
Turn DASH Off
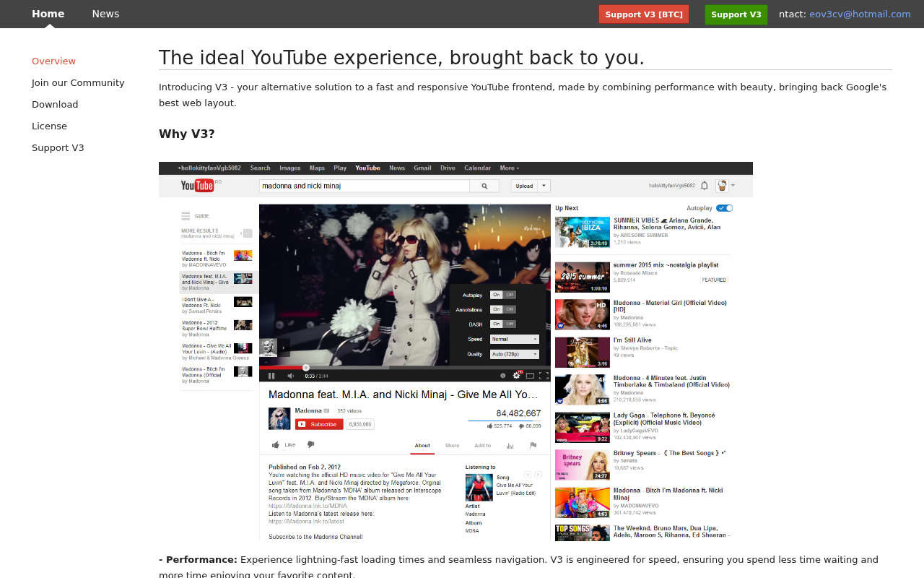(510, 324)
